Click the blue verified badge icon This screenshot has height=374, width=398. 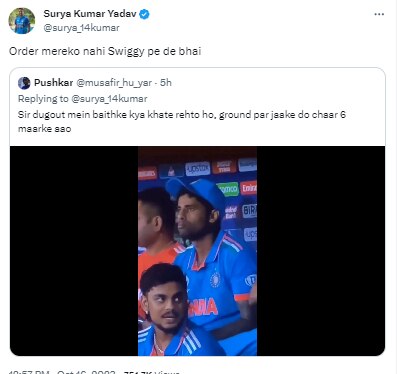coord(144,14)
